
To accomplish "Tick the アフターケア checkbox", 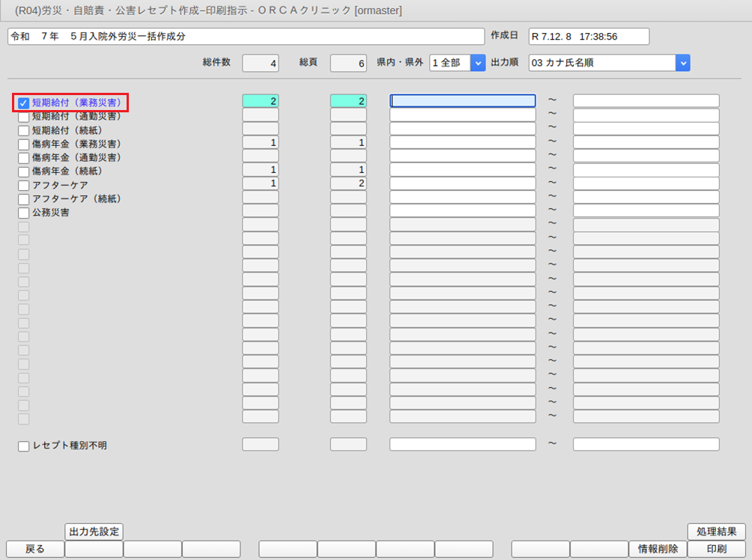I will pyautogui.click(x=24, y=185).
